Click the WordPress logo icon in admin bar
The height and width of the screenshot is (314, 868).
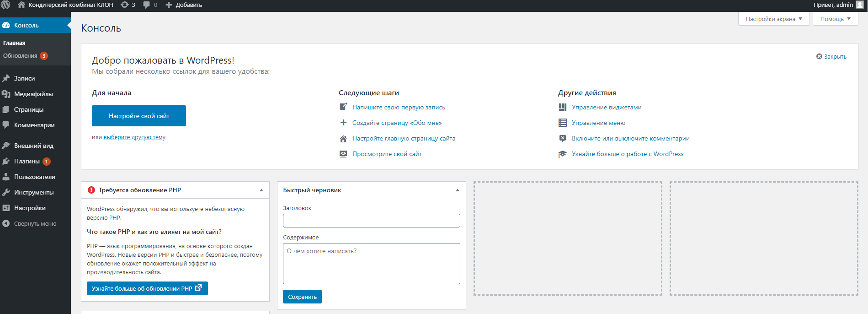point(5,5)
